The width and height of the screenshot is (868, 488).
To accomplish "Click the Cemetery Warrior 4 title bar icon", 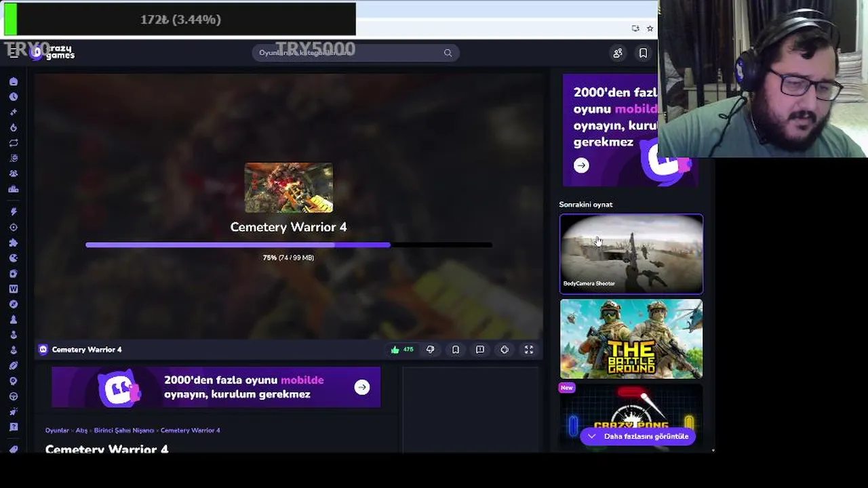I will pyautogui.click(x=43, y=350).
